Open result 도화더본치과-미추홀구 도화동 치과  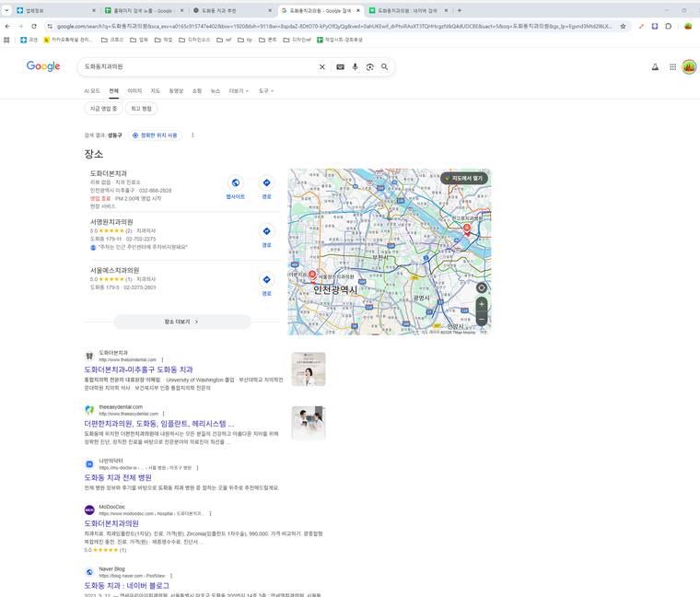tap(138, 369)
